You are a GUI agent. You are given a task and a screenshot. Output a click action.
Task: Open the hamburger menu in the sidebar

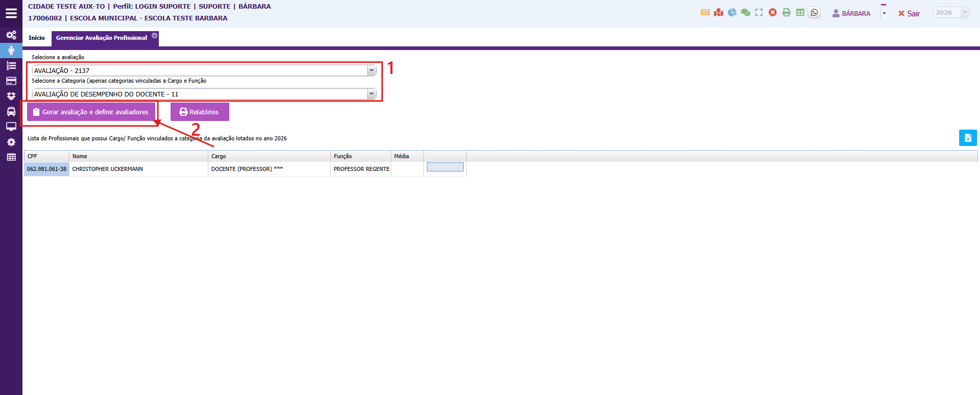pos(11,13)
